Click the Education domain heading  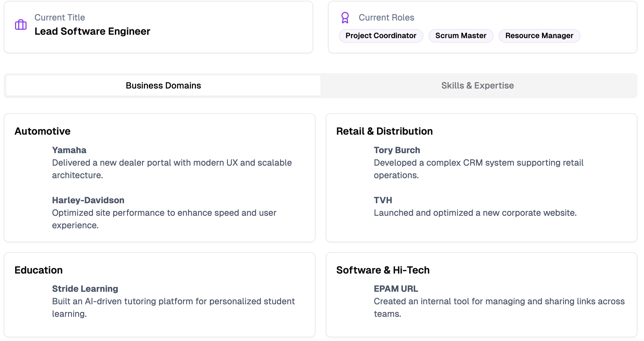coord(38,270)
